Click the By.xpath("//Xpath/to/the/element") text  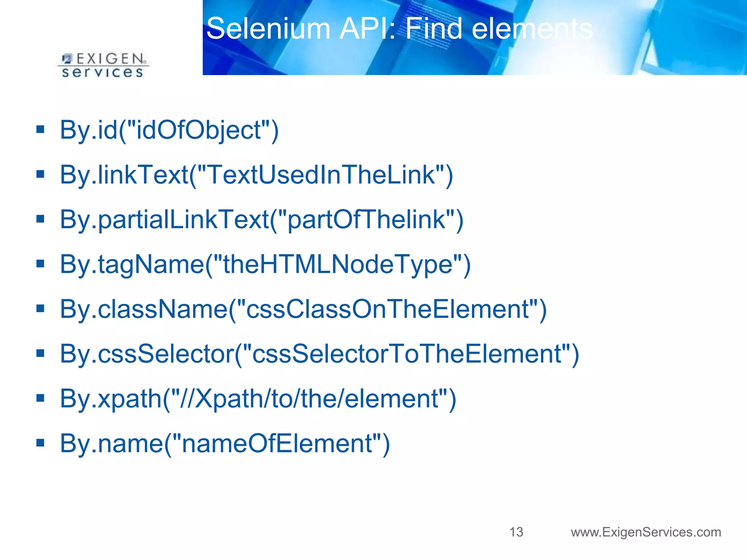point(258,399)
